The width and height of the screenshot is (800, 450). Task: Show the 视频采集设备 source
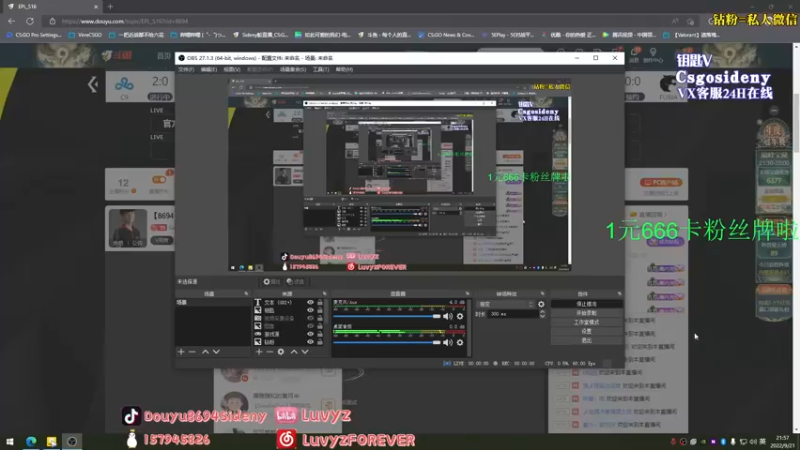(x=310, y=318)
